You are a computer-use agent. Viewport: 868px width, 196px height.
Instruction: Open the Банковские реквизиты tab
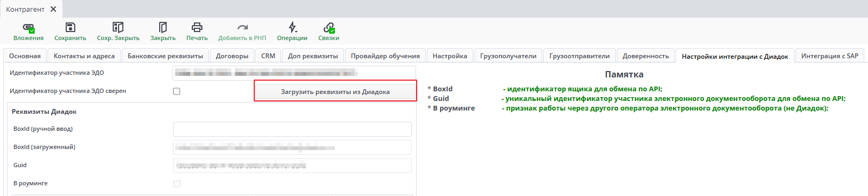coord(166,56)
